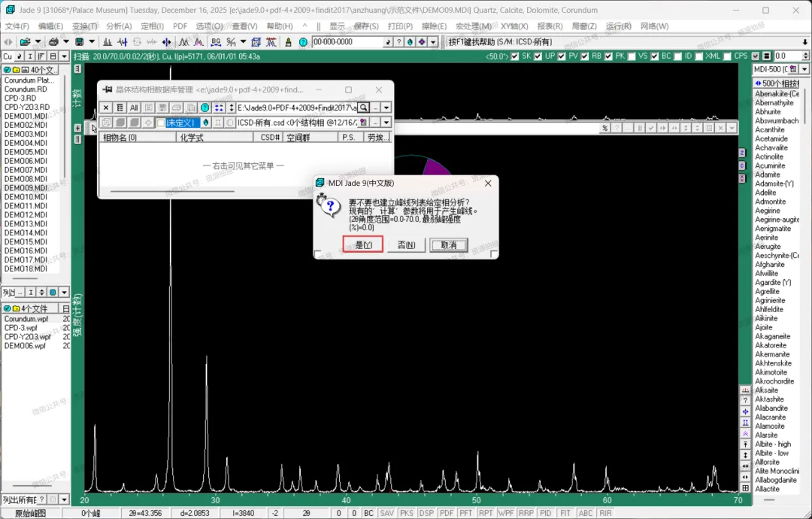
Task: Click the 00-000-0000 PDF number field
Action: point(347,42)
